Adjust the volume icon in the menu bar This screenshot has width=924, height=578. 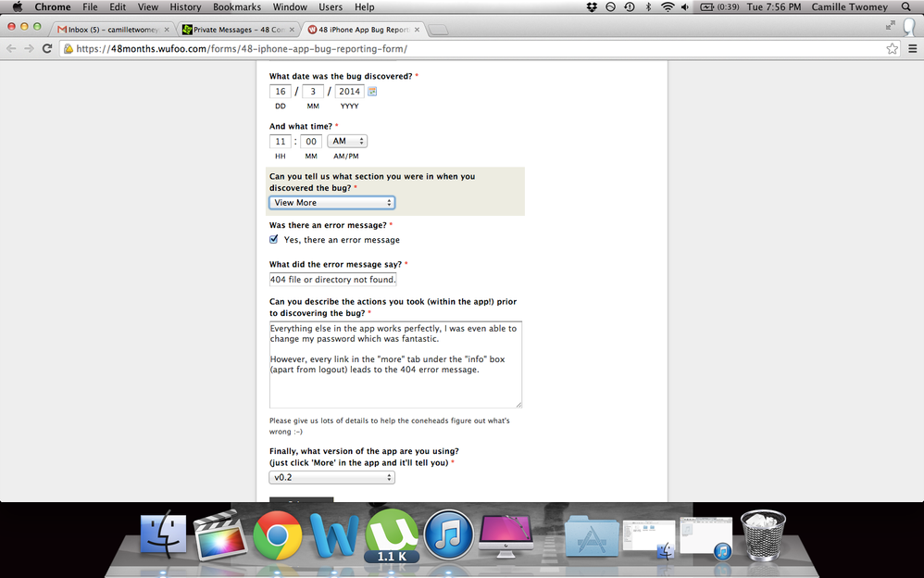685,6
